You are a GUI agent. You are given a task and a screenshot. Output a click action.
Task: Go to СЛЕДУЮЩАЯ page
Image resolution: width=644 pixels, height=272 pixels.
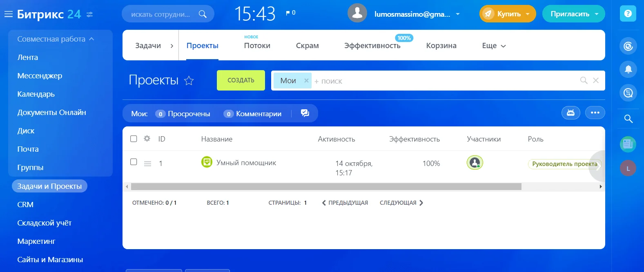pos(401,203)
